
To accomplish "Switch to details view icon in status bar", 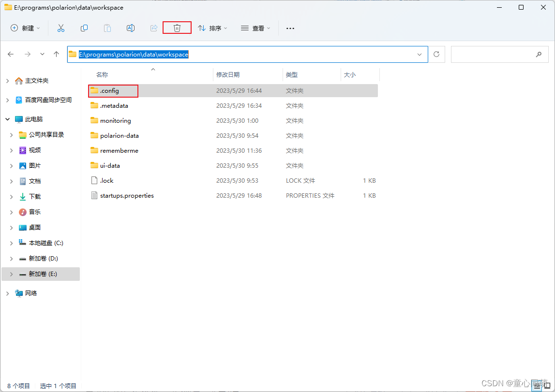I will point(537,386).
